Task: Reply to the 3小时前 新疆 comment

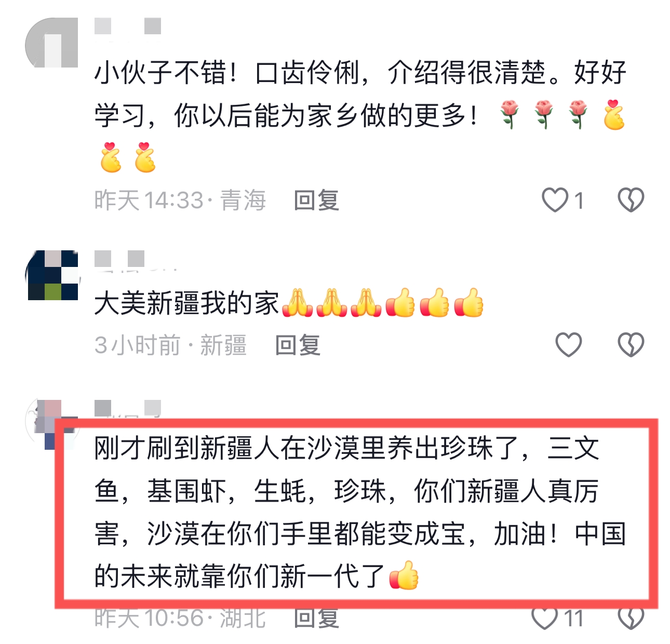Action: [298, 345]
